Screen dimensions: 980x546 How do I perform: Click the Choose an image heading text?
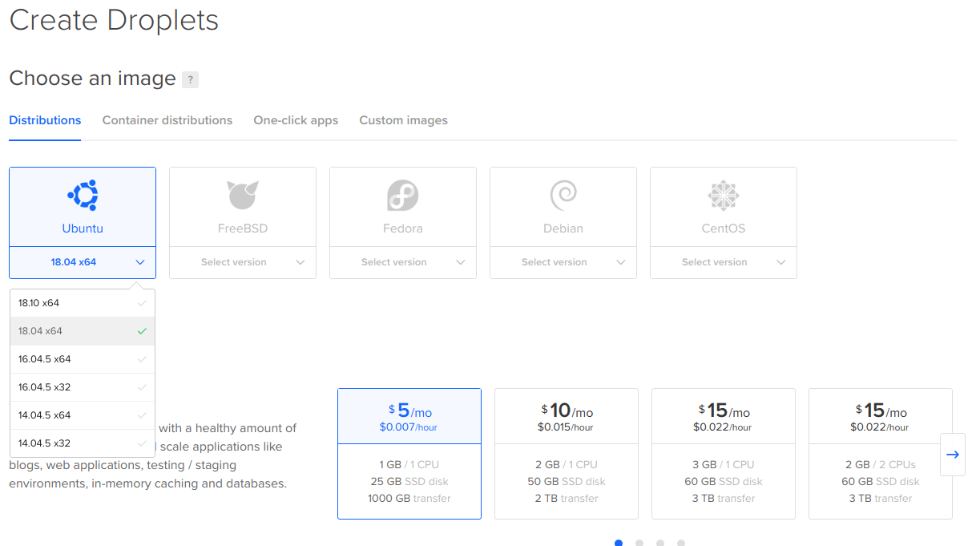pyautogui.click(x=92, y=78)
